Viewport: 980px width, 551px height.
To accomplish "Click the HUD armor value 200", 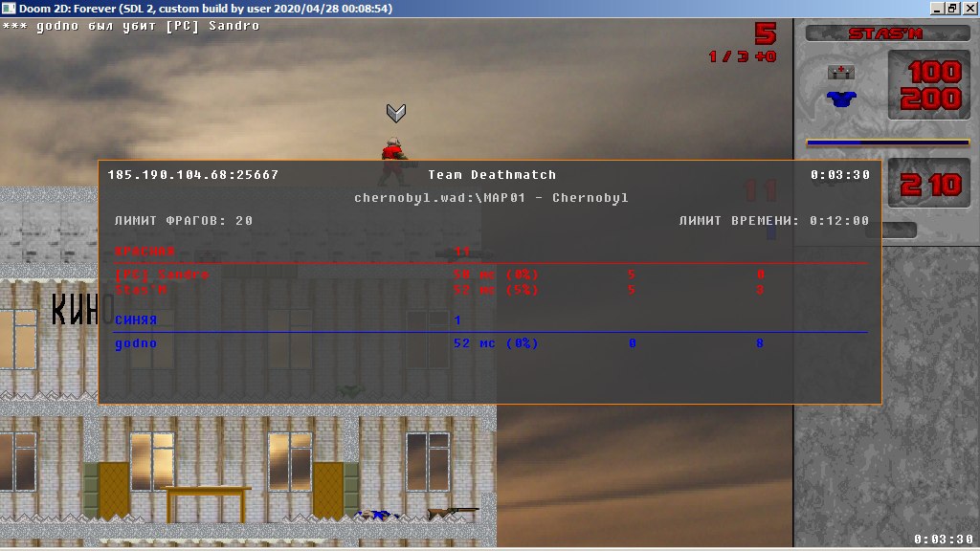I will [x=930, y=99].
